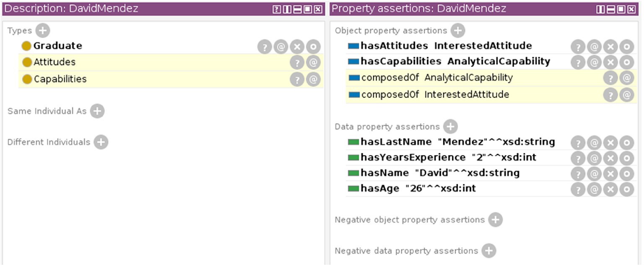Select hasYearsExperience data property row
Viewport: 644px width, 266px height.
491,158
